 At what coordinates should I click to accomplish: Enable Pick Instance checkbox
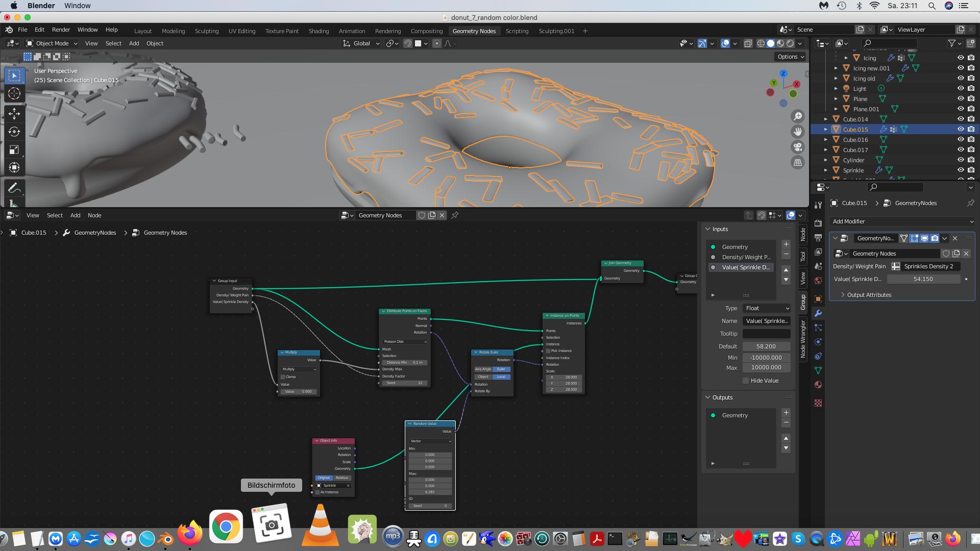click(548, 351)
